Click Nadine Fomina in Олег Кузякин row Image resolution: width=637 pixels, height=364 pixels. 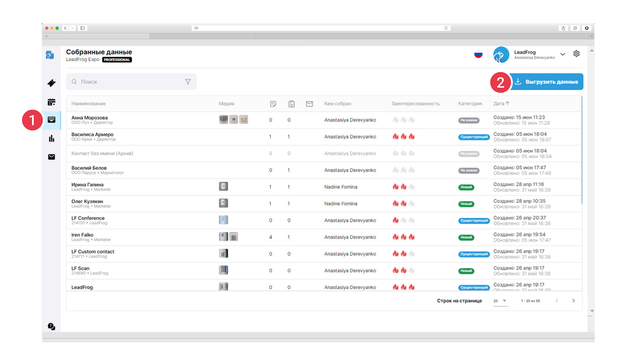tap(340, 204)
